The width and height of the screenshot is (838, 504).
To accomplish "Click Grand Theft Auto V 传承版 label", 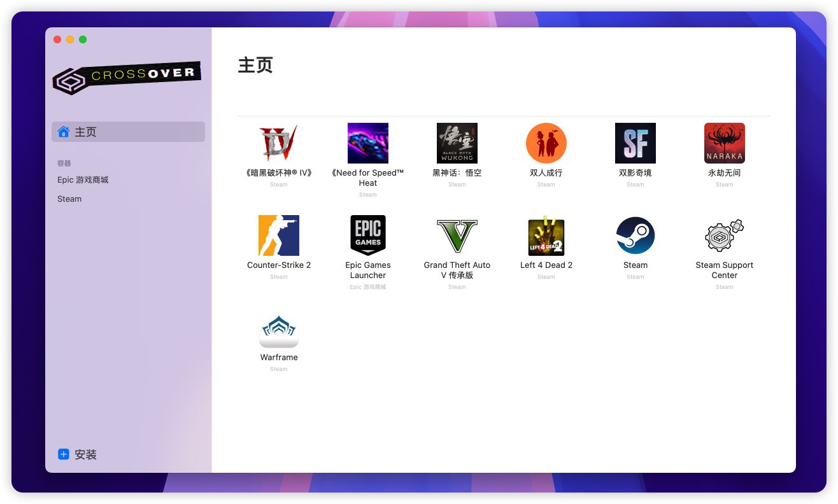I will (x=457, y=270).
